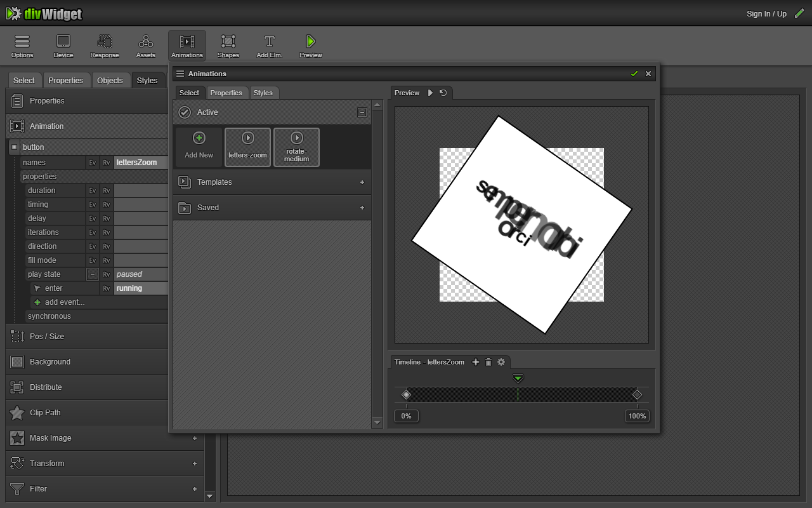Expand the Properties section in Styles panel
Viewport: 812px width, 508px height.
click(x=87, y=101)
